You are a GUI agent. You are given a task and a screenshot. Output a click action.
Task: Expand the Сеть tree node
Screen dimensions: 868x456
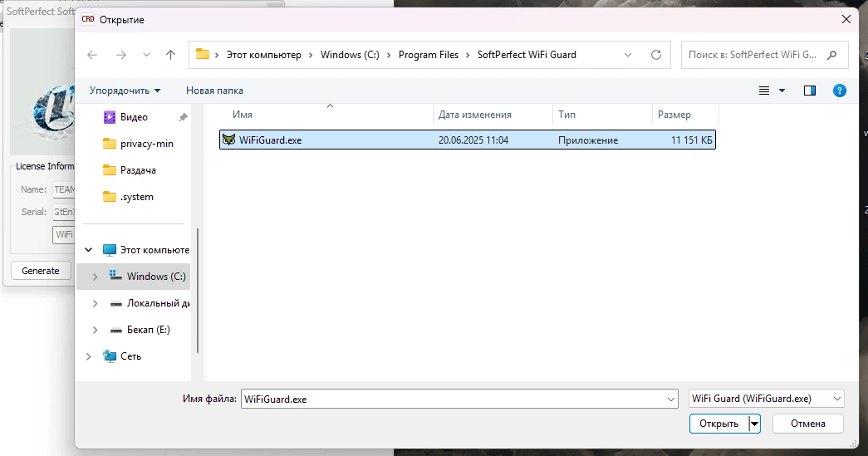point(89,356)
